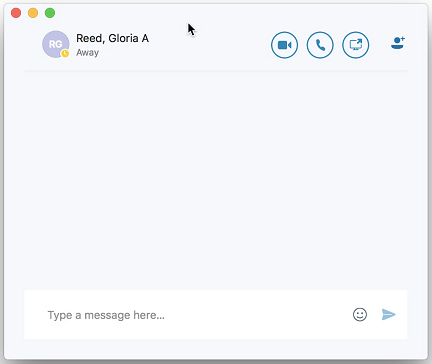Share your screen with the monitor icon
Image resolution: width=432 pixels, height=364 pixels.
[x=356, y=45]
